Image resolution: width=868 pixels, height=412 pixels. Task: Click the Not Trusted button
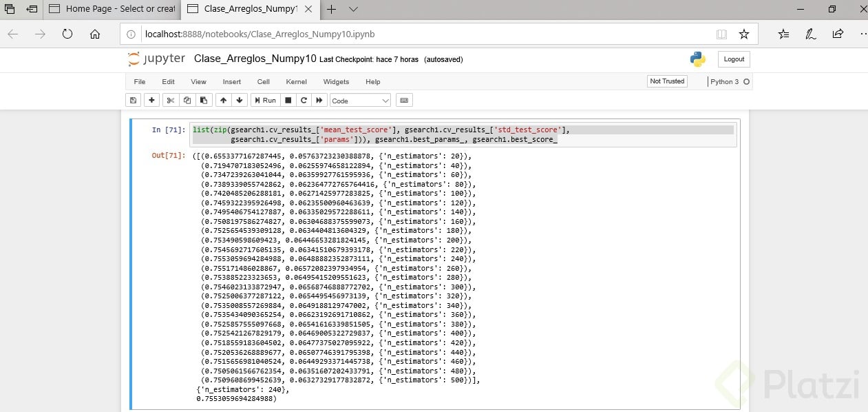667,81
